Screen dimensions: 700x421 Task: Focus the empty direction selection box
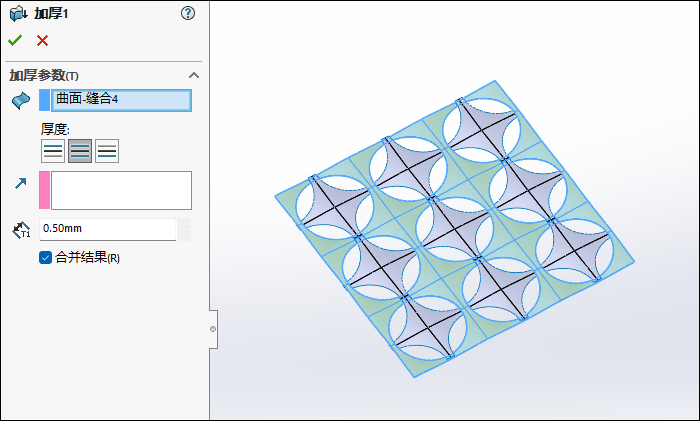pos(121,190)
